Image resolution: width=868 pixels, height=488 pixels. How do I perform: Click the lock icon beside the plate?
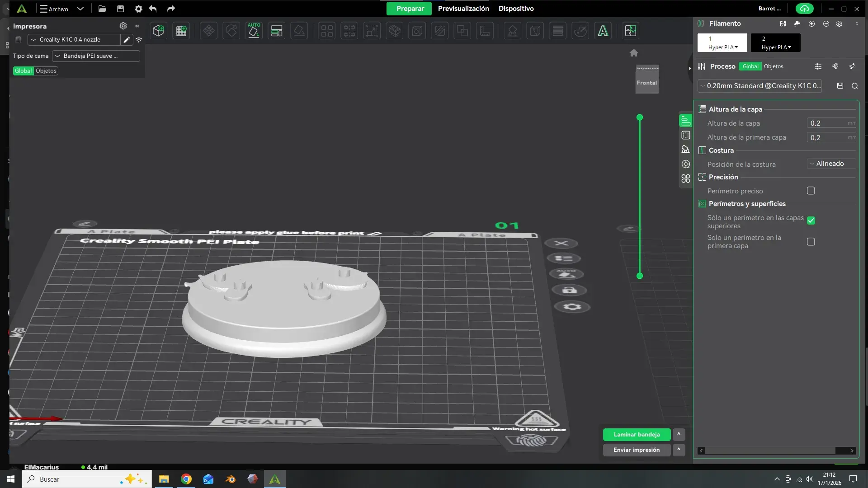(x=570, y=290)
